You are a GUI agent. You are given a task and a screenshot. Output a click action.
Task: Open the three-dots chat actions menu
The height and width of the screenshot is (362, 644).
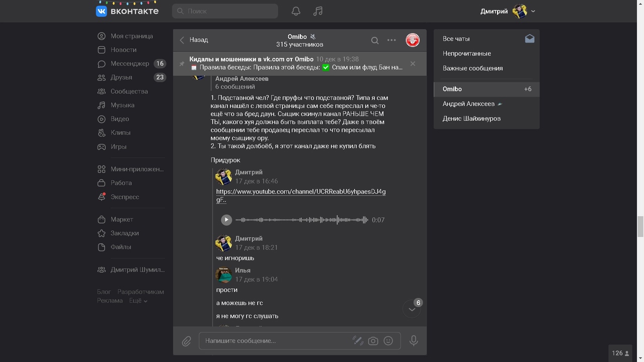391,40
